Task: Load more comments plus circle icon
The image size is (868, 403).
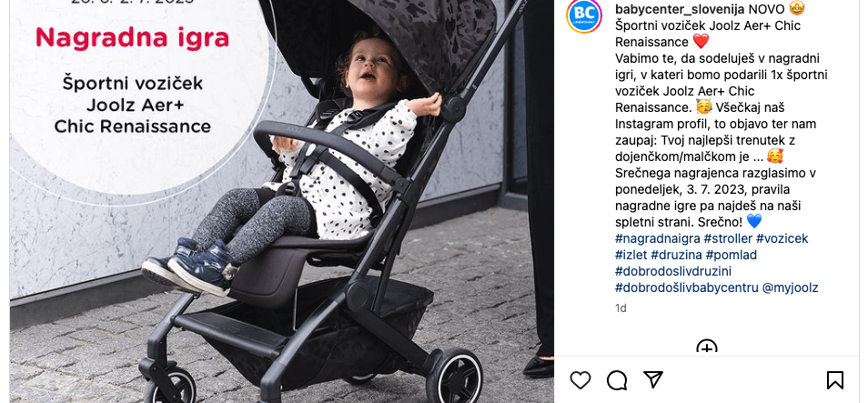Action: pyautogui.click(x=707, y=348)
